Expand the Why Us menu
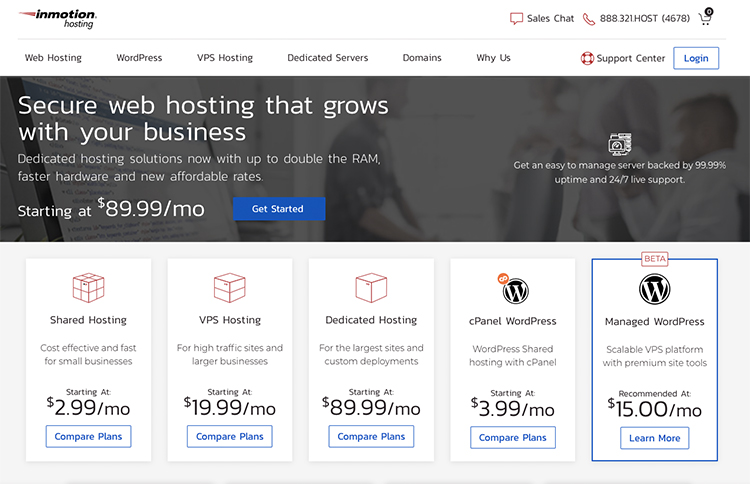This screenshot has height=484, width=750. 493,58
